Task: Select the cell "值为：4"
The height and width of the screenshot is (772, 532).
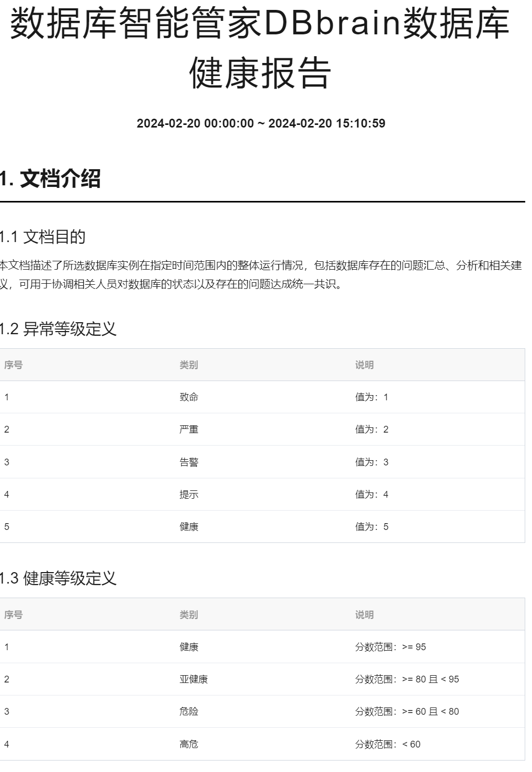Action: coord(372,495)
